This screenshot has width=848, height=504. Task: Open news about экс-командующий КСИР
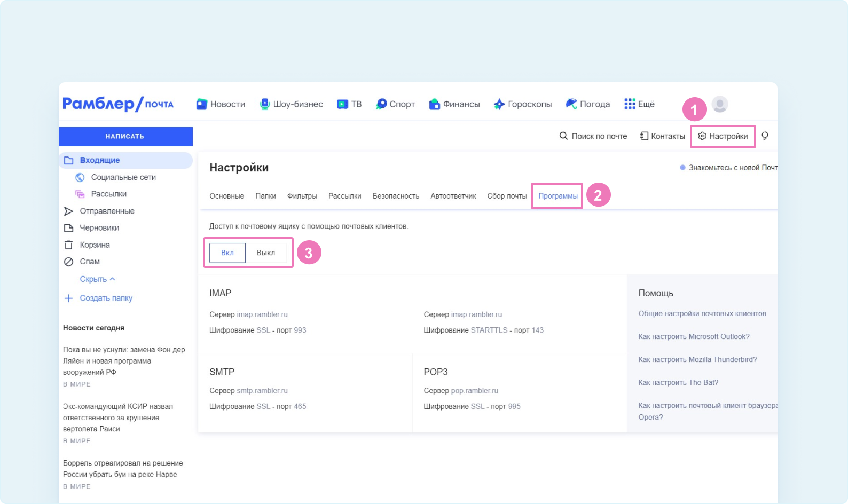pyautogui.click(x=118, y=418)
